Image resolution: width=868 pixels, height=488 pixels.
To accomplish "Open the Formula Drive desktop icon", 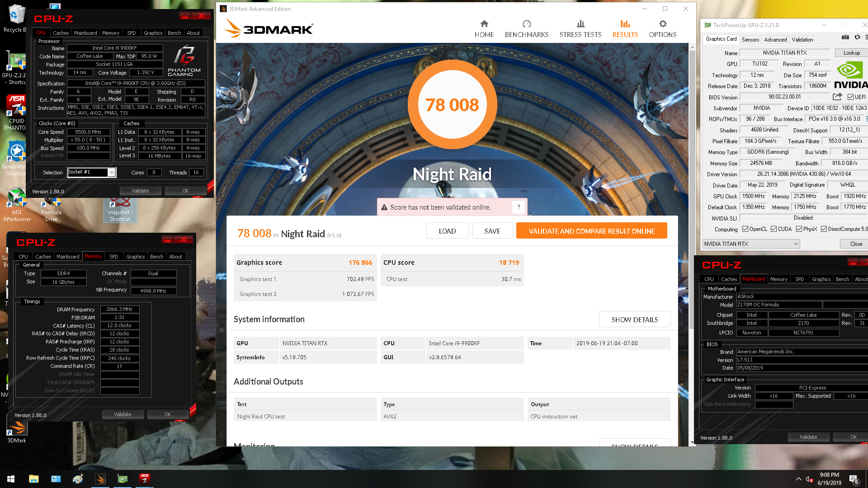I will point(51,209).
